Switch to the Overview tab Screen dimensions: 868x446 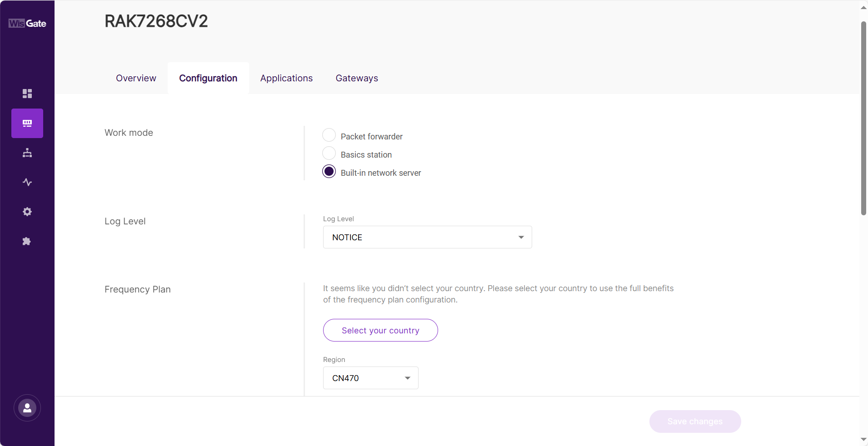[136, 78]
